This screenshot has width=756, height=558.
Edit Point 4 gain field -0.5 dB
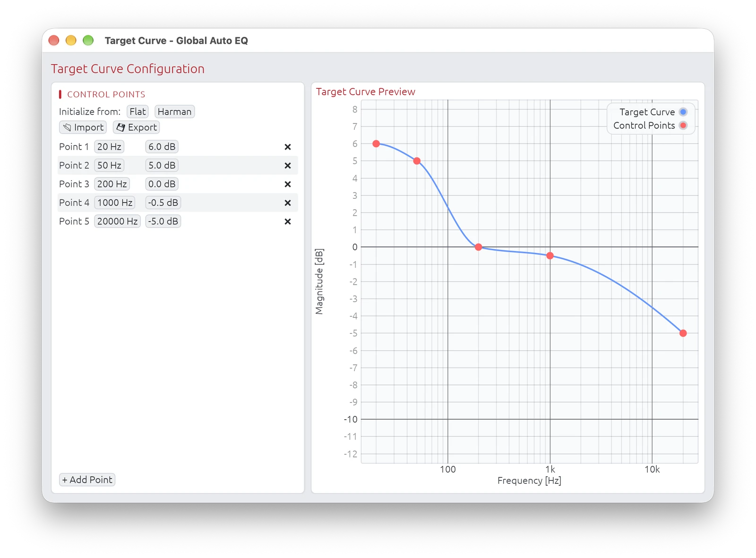click(x=163, y=203)
